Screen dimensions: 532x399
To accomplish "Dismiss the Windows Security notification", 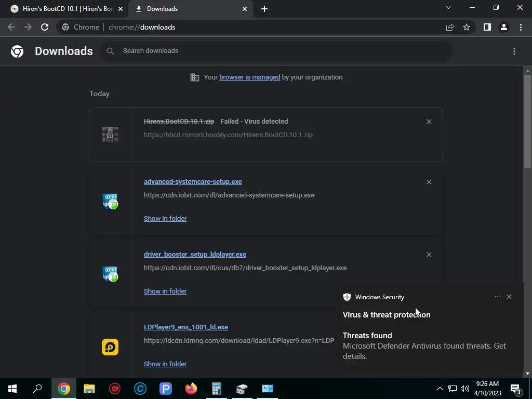I will pyautogui.click(x=509, y=297).
